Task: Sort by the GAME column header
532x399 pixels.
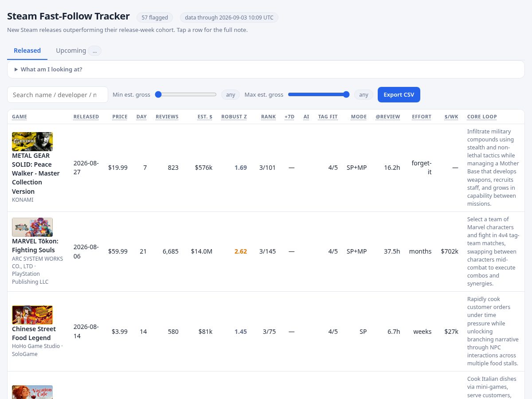Action: point(20,117)
